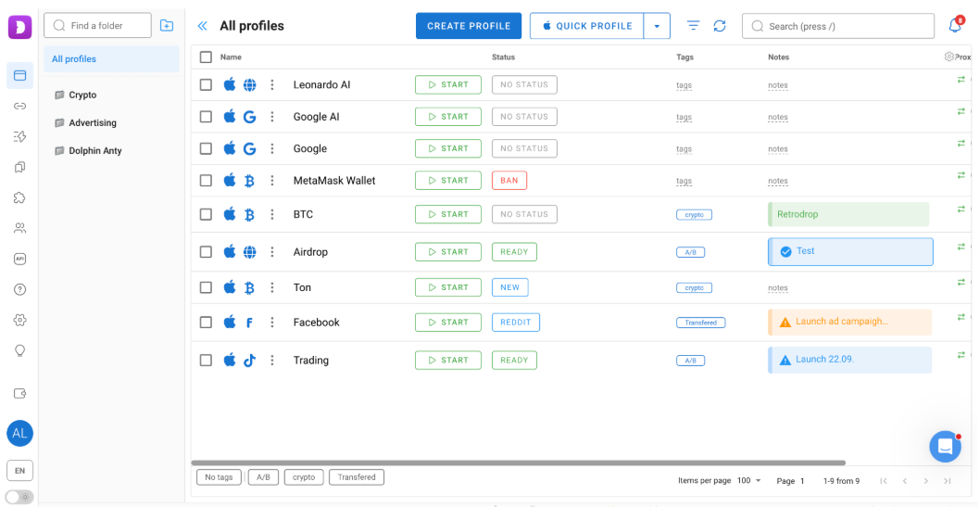This screenshot has width=980, height=520.
Task: Start the Facebook profile
Action: click(448, 323)
